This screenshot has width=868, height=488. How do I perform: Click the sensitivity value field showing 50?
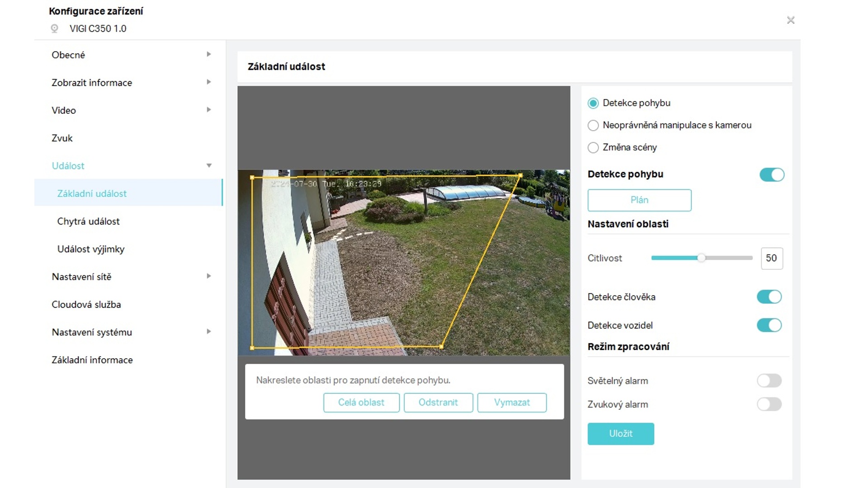[x=771, y=258]
